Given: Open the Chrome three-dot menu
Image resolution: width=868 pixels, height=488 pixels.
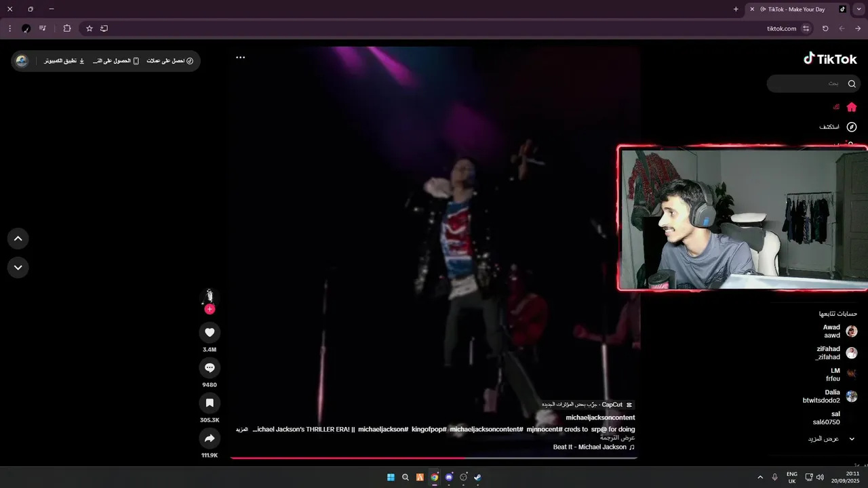Looking at the screenshot, I should point(9,28).
